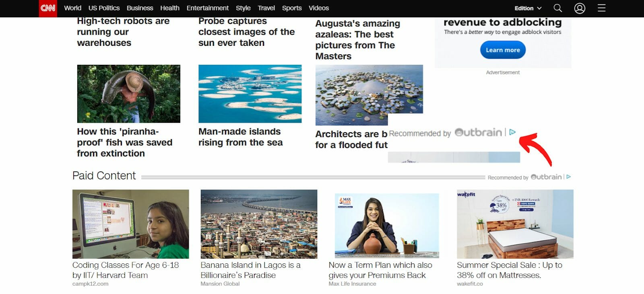
Task: Expand the Edition dropdown
Action: tap(528, 8)
